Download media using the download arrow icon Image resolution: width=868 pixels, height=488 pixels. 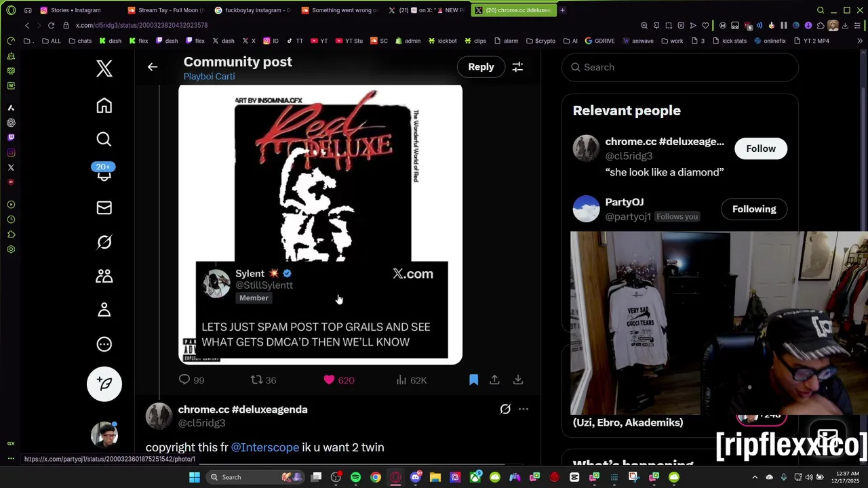click(518, 380)
